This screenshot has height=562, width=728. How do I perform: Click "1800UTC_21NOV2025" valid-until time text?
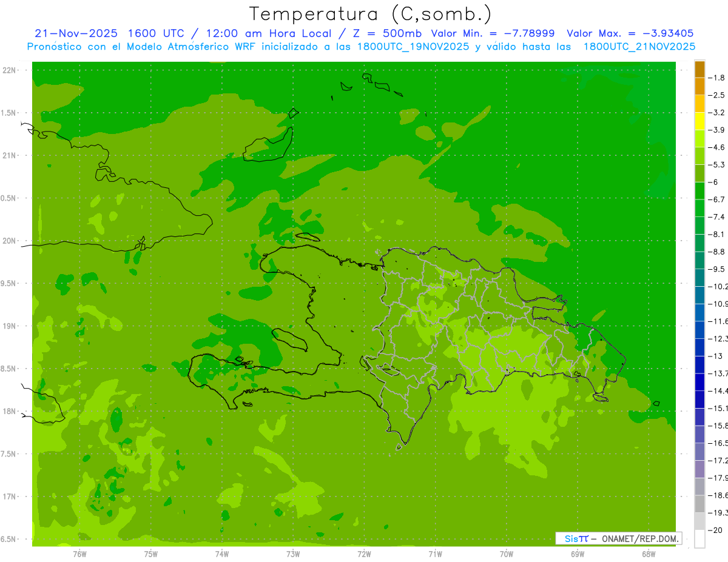pyautogui.click(x=639, y=47)
